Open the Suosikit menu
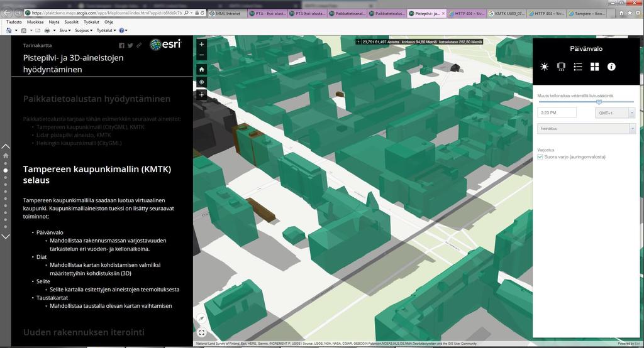Image resolution: width=644 pixels, height=348 pixels. pyautogui.click(x=72, y=22)
